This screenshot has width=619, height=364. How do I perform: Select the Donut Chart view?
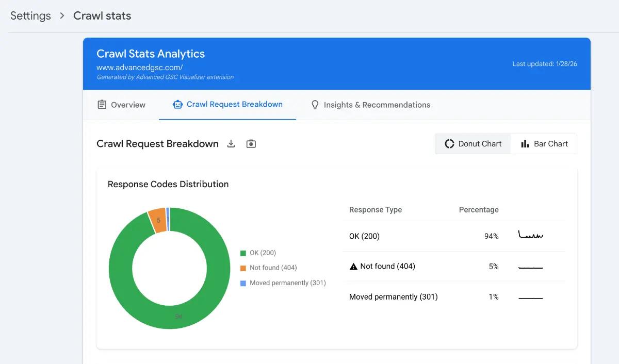[x=473, y=144]
